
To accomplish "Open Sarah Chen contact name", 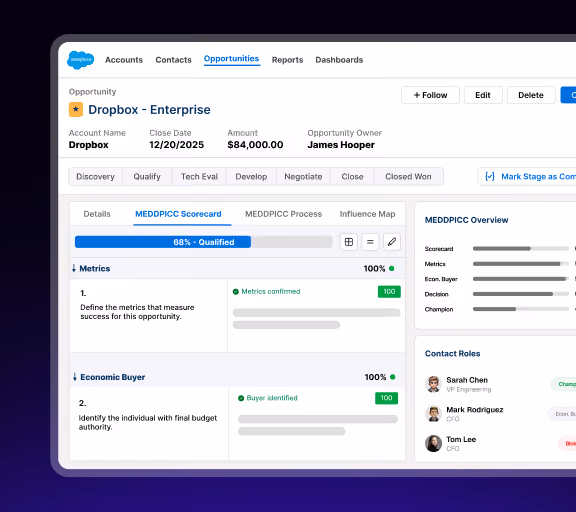I will (x=467, y=380).
